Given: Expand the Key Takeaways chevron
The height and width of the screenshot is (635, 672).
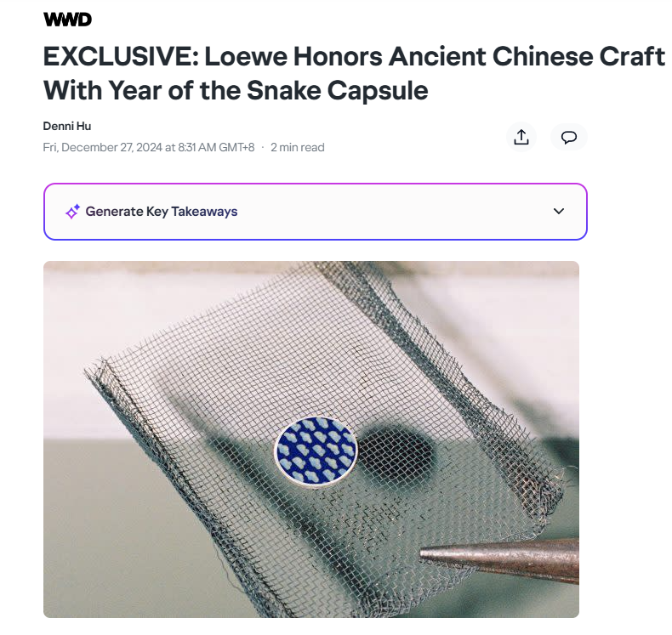Looking at the screenshot, I should [558, 211].
